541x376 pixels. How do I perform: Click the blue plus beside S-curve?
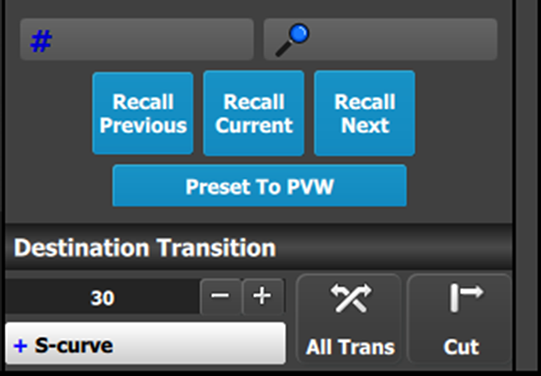point(20,346)
